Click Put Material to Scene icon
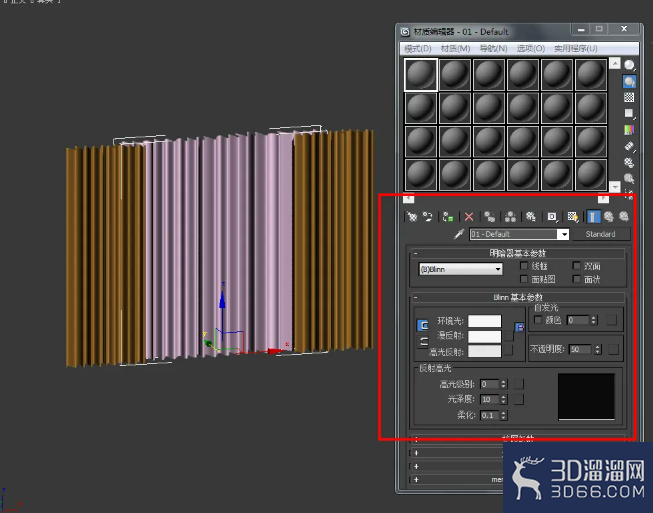 coord(428,217)
